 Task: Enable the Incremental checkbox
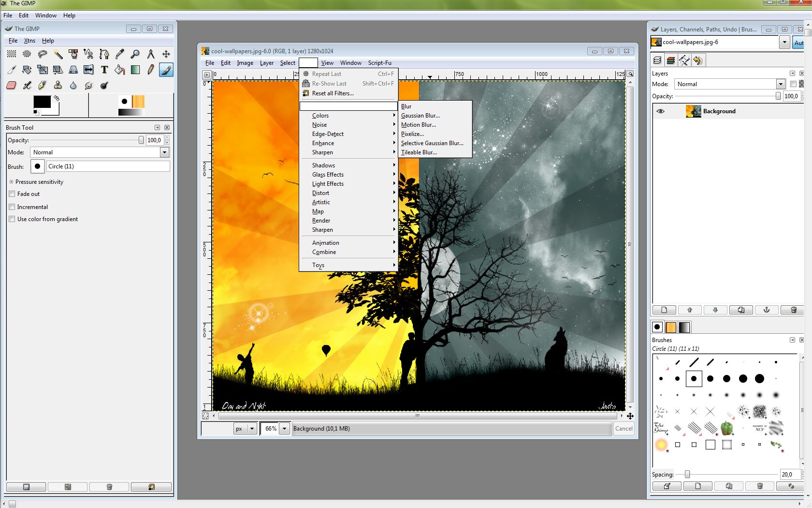coord(12,207)
